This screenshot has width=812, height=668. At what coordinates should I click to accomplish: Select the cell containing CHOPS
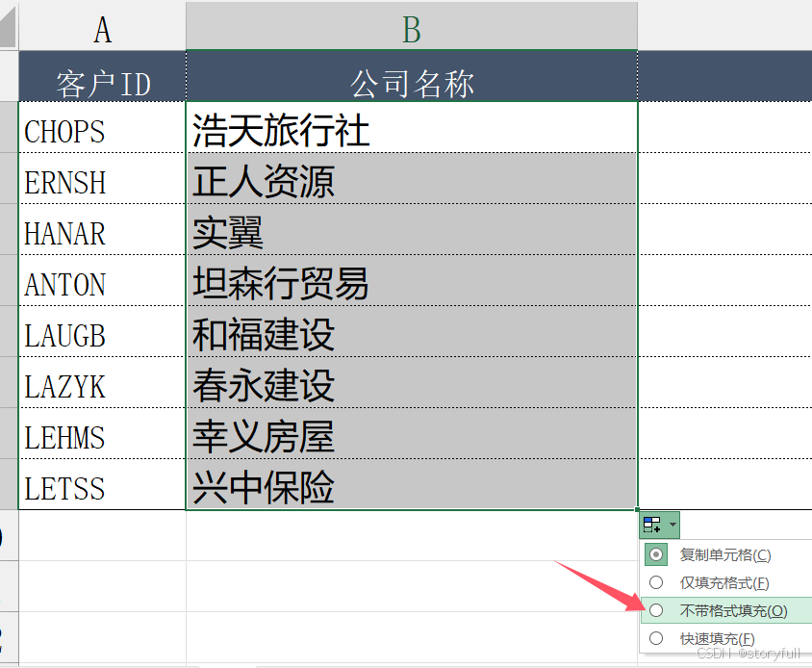coord(102,127)
